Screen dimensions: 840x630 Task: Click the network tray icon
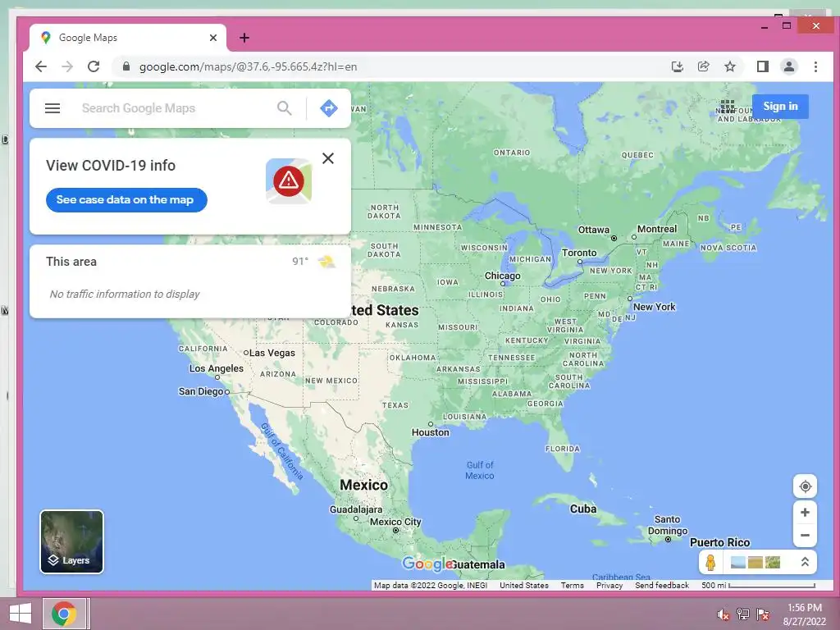(743, 614)
